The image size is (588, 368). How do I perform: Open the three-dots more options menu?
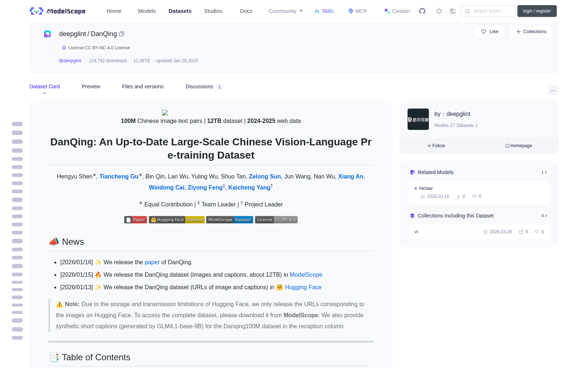point(553,90)
